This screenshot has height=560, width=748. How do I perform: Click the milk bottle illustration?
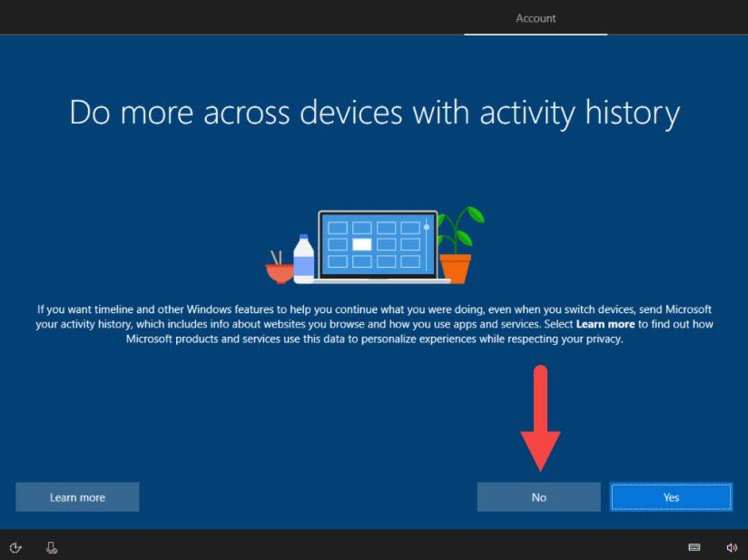coord(303,259)
